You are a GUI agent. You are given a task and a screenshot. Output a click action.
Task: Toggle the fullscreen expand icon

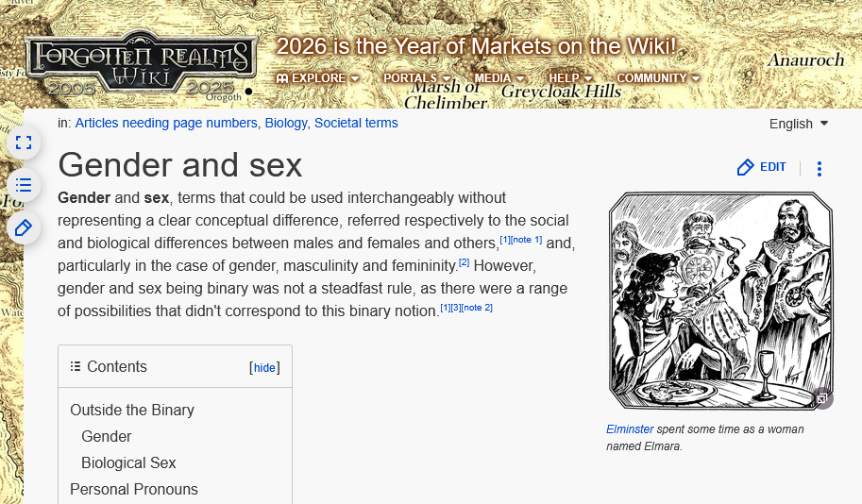click(24, 143)
